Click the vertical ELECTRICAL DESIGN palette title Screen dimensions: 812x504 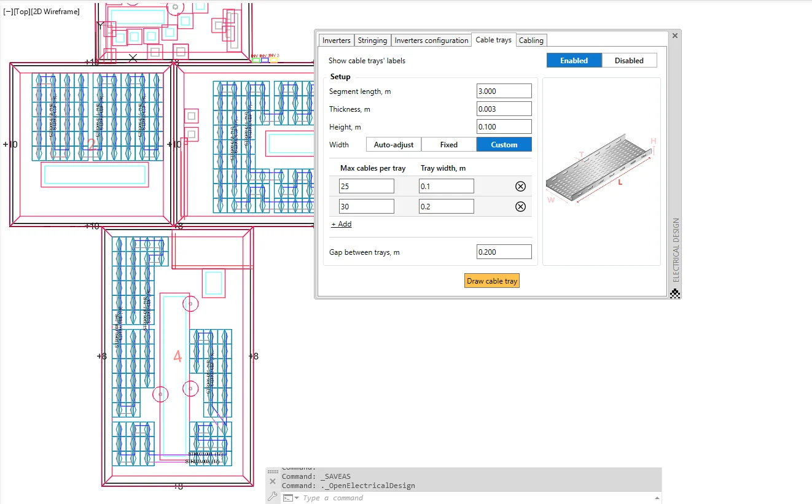point(676,250)
